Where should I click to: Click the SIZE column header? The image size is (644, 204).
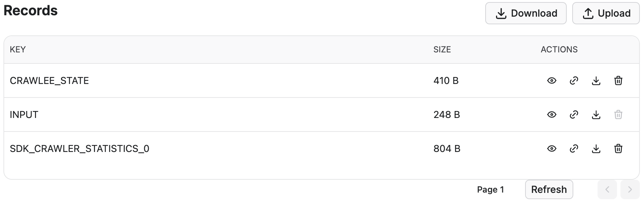pyautogui.click(x=442, y=50)
